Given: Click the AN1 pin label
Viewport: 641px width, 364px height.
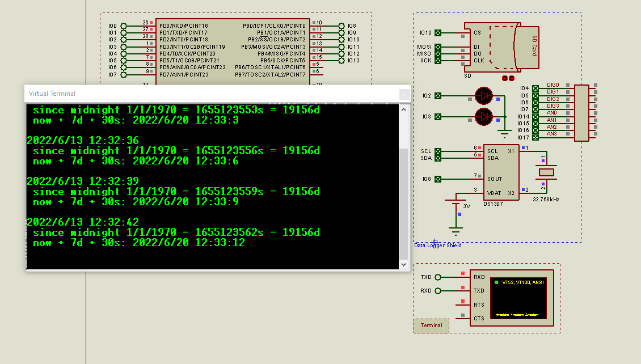Looking at the screenshot, I should point(552,120).
